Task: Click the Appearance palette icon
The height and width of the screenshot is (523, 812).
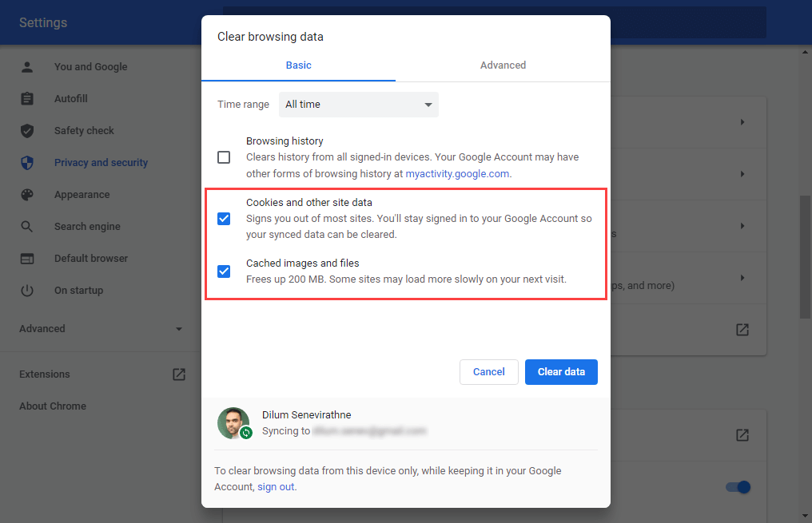Action: [27, 195]
